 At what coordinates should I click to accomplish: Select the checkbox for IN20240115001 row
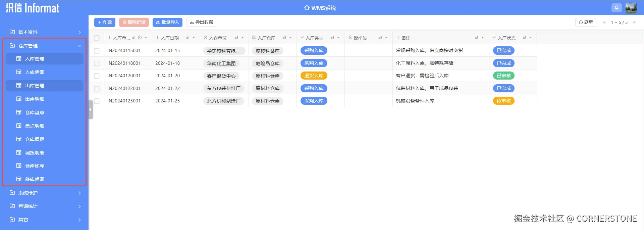97,51
